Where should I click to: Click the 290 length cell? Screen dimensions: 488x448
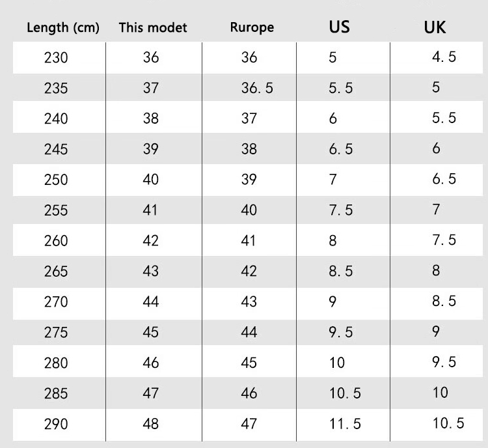click(x=56, y=424)
